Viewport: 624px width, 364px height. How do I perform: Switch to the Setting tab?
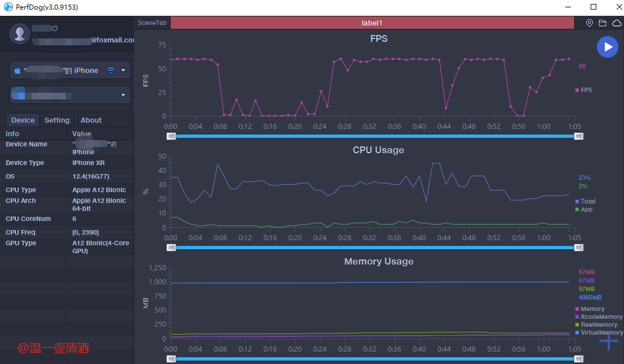pyautogui.click(x=57, y=120)
